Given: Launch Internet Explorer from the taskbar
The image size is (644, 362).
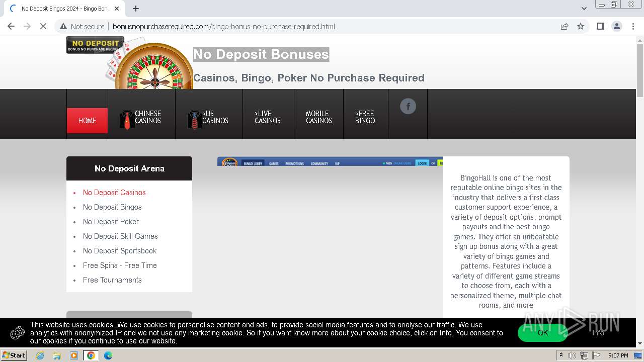Looking at the screenshot, I should point(40,355).
